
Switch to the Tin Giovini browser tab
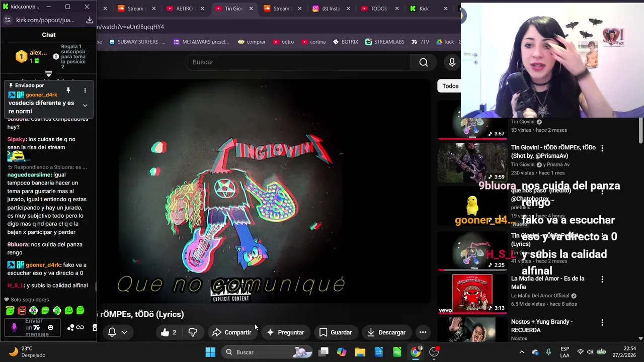coord(233,9)
